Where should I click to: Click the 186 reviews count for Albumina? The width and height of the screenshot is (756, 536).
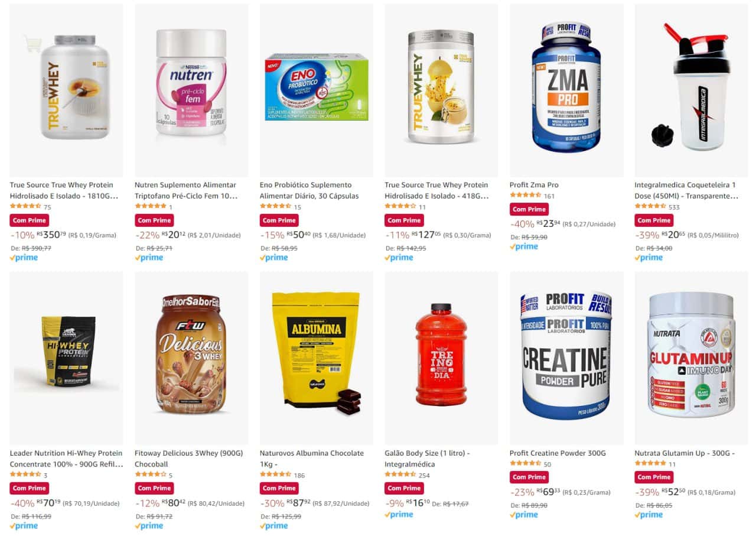point(299,475)
